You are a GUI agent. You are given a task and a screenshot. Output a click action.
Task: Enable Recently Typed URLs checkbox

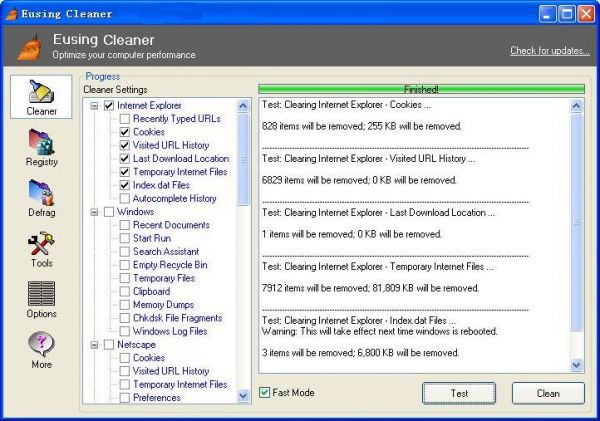click(124, 119)
